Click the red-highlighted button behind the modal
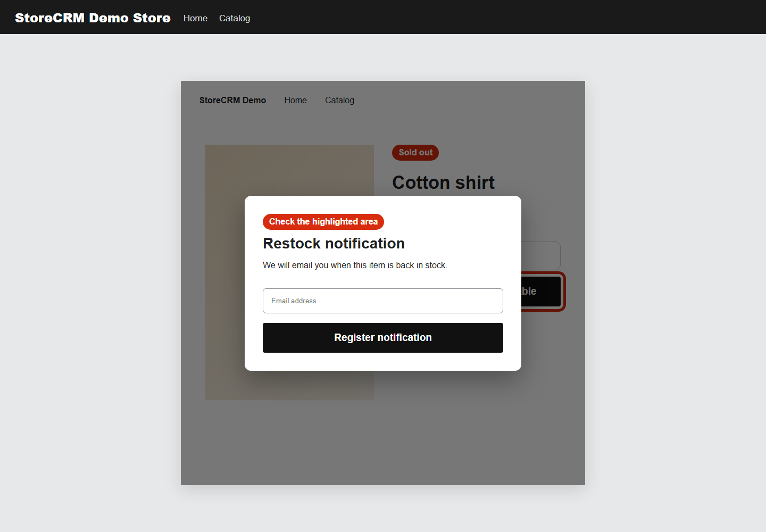Viewport: 766px width, 532px height. (541, 292)
